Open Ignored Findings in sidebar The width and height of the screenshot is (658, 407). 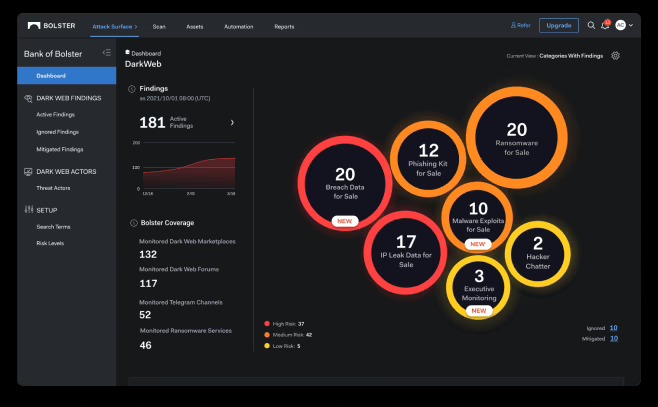[x=57, y=132]
